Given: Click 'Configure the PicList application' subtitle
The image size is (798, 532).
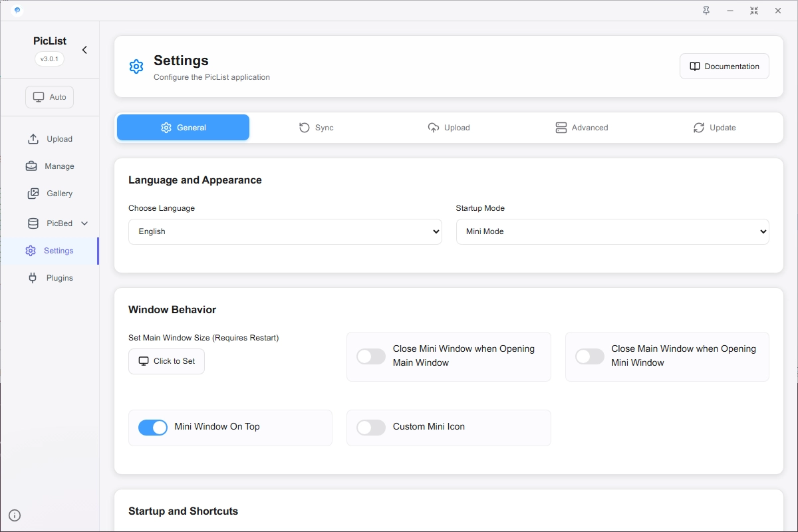Looking at the screenshot, I should [x=211, y=77].
